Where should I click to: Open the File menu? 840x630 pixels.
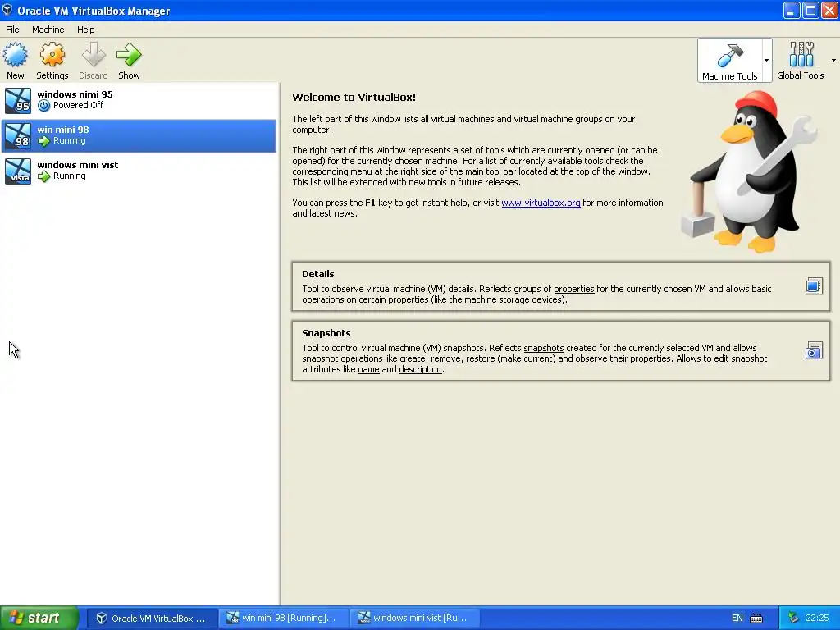coord(12,30)
